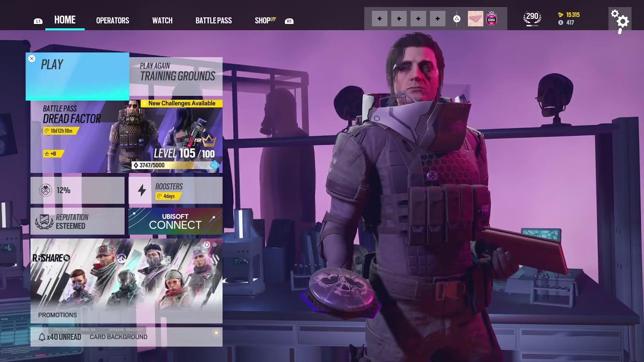
Task: Click the LEVEL 105/100 text
Action: 184,153
